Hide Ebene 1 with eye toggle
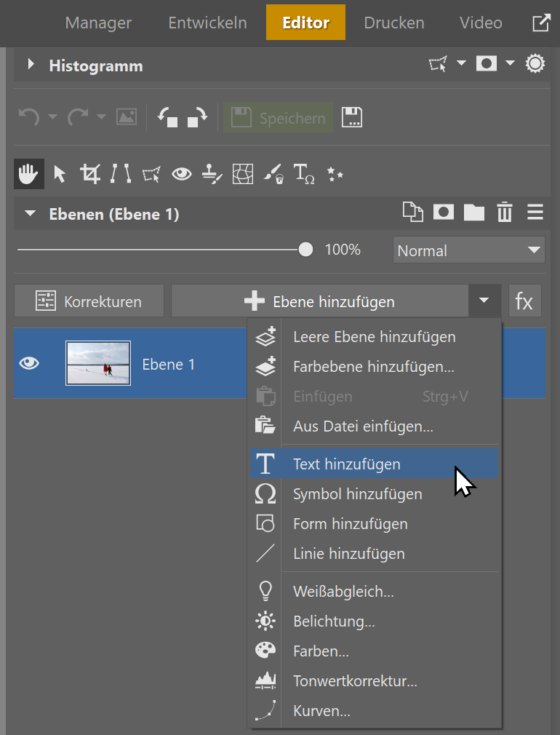Viewport: 560px width, 735px height. click(x=29, y=364)
